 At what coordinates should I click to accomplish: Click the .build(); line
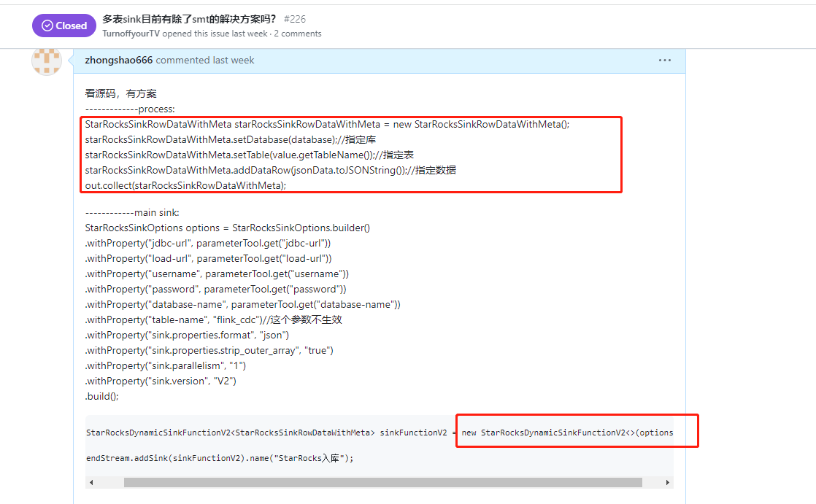102,396
